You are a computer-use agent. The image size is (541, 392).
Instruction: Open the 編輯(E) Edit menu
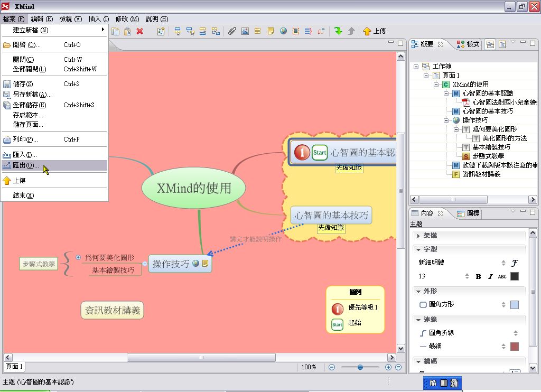(42, 19)
